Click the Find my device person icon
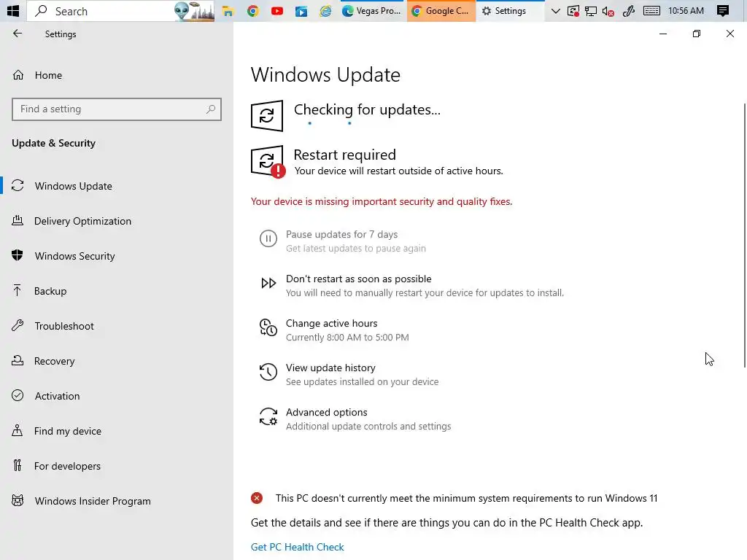This screenshot has width=747, height=560. click(18, 430)
